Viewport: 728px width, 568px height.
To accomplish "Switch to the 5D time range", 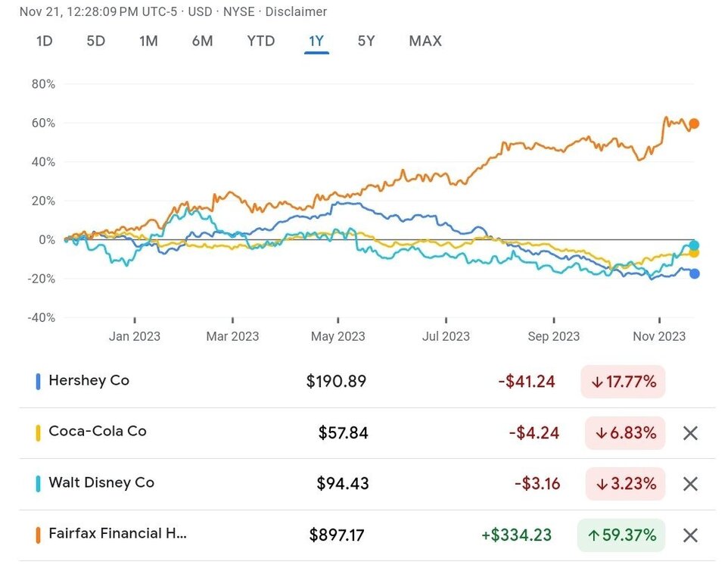I will pyautogui.click(x=96, y=41).
